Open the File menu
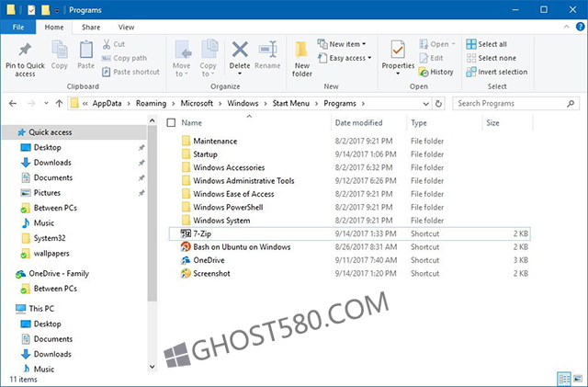Screen dimensions: 588x387 pyautogui.click(x=18, y=27)
